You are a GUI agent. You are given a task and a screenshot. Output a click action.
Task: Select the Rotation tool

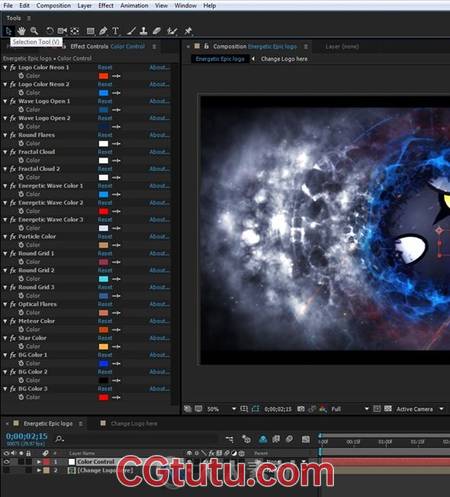coord(49,31)
